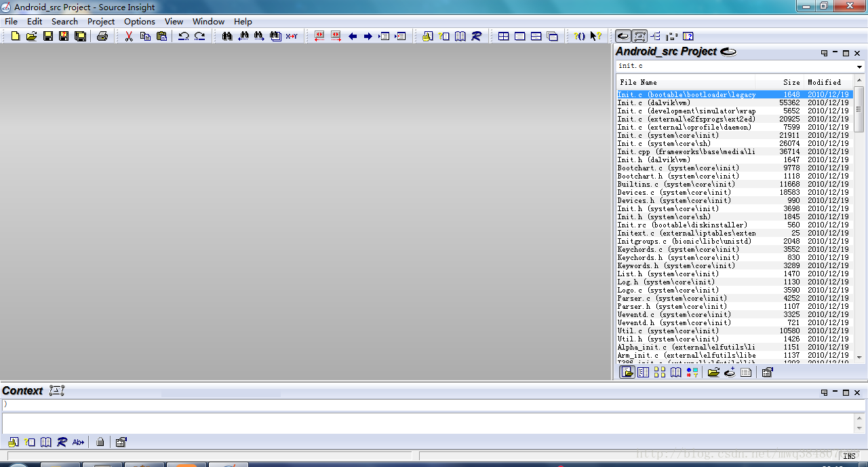Select Builtins.c (system\core\init) file row
Image resolution: width=868 pixels, height=467 pixels.
pos(734,184)
